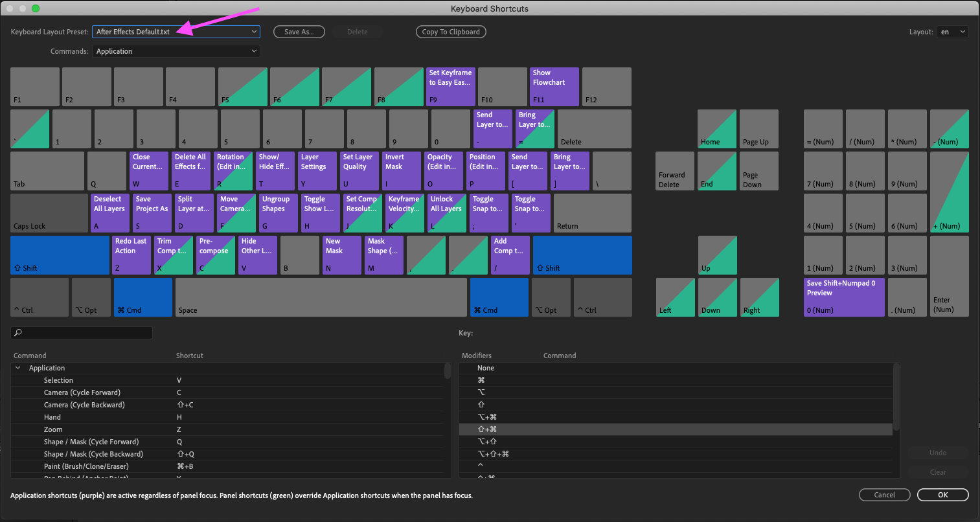The height and width of the screenshot is (522, 980).
Task: Select the I key Invert Mask
Action: point(402,171)
